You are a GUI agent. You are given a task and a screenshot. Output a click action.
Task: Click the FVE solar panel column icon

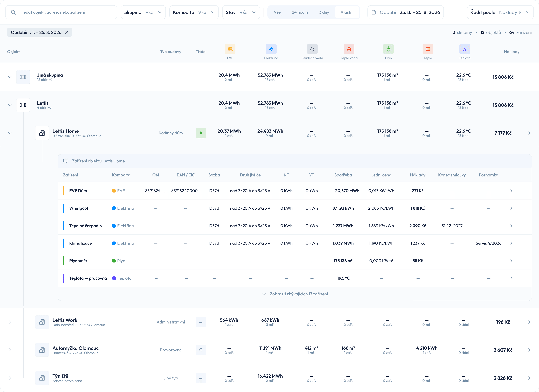point(230,49)
